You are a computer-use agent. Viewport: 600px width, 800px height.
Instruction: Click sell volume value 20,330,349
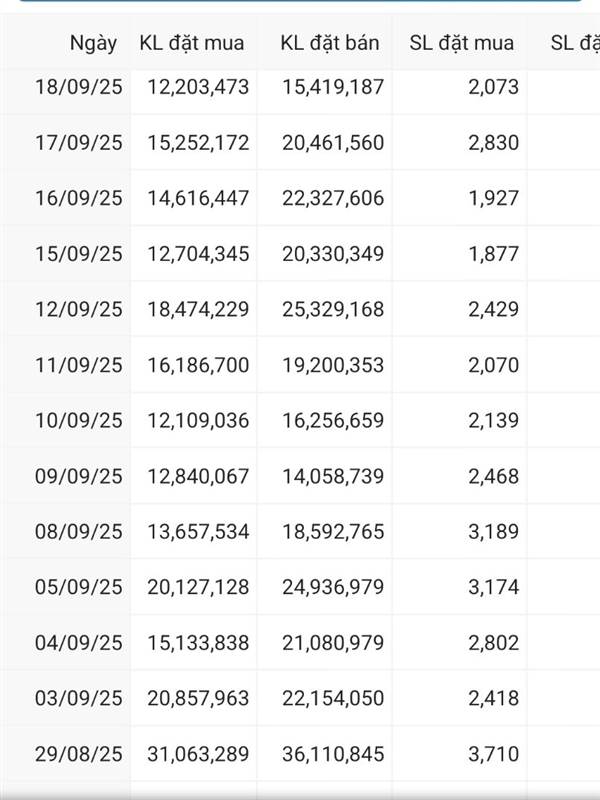coord(332,254)
